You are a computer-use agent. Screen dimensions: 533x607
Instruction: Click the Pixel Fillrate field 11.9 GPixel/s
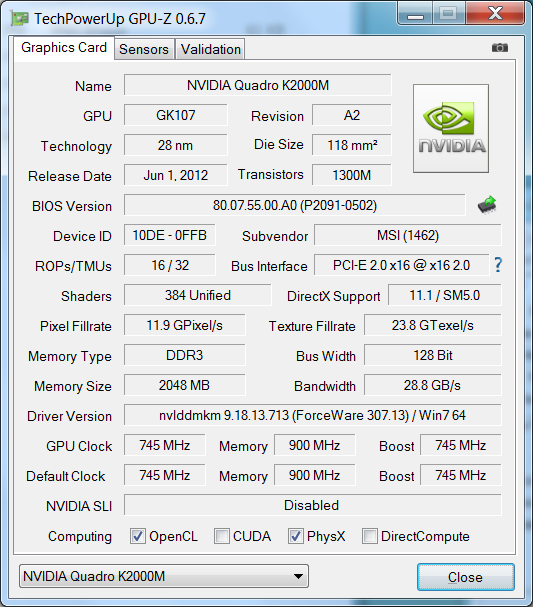click(x=185, y=325)
